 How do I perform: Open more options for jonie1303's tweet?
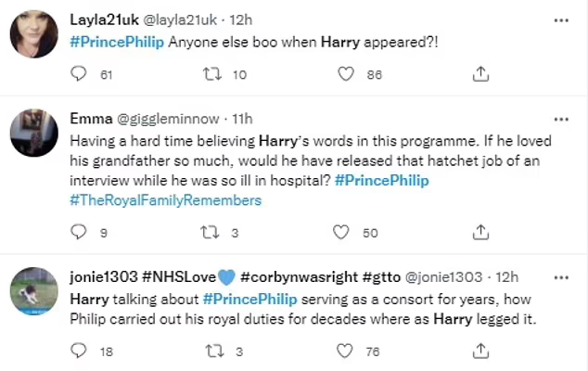(x=561, y=276)
